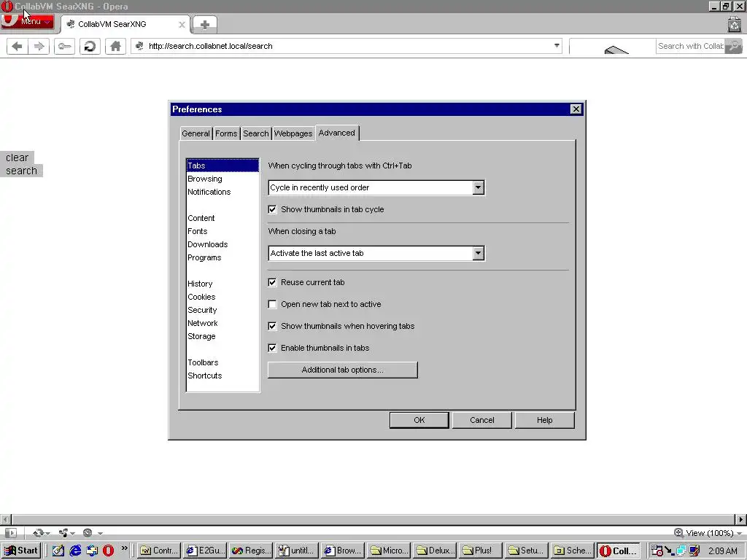Open the Opera Link sync icon
The width and height of the screenshot is (747, 560).
pyautogui.click(x=39, y=533)
